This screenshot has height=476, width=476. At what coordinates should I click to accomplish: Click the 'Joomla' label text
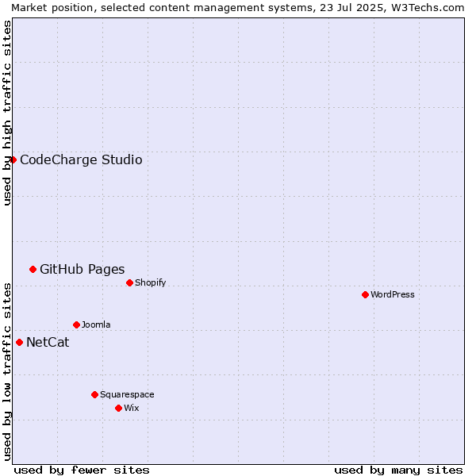pyautogui.click(x=96, y=324)
